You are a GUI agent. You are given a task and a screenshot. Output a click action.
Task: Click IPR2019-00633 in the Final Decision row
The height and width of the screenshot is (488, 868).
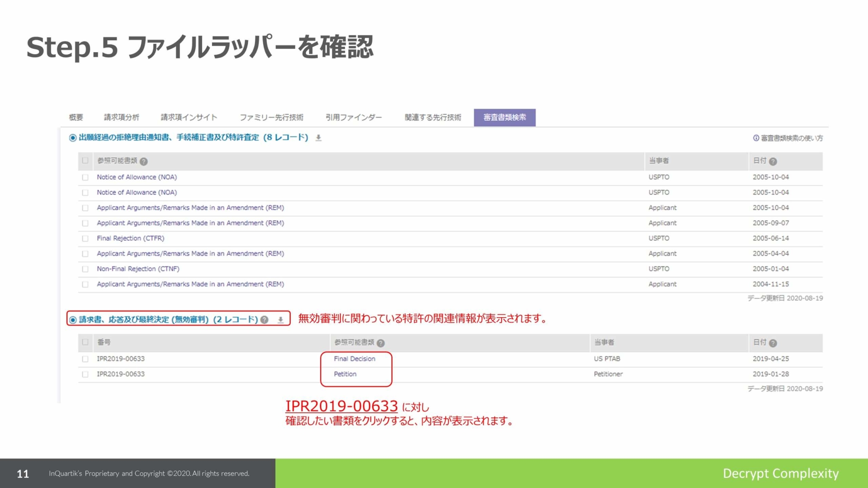point(121,359)
